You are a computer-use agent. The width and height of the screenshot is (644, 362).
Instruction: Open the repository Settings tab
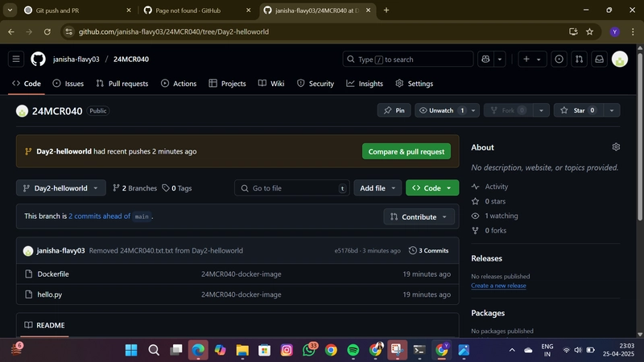pos(415,84)
